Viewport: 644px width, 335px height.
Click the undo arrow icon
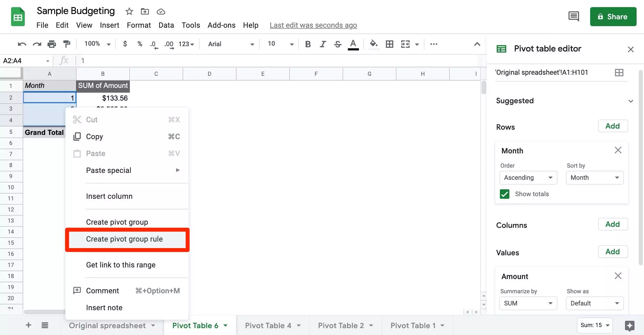tap(22, 44)
